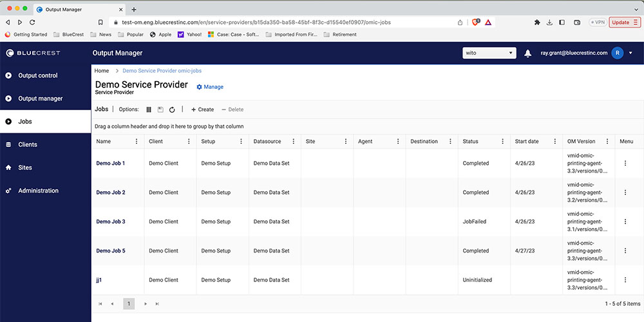
Task: Click the save layout icon in Jobs options
Action: (160, 109)
